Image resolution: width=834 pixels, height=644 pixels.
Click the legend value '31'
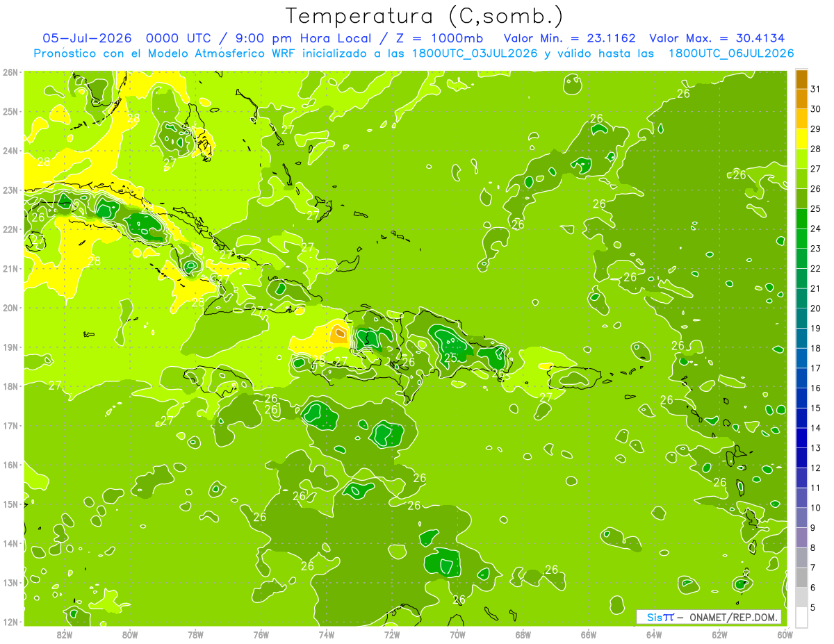(816, 89)
